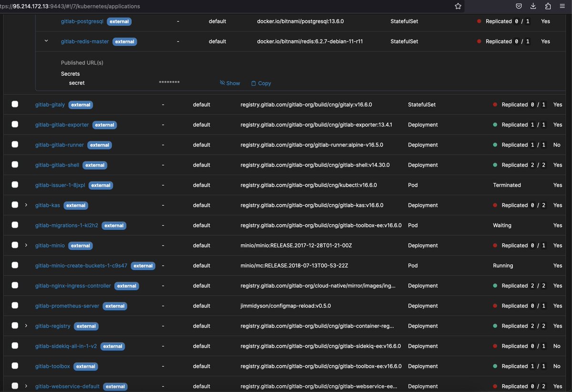Tick the gitlab-gitlab-exporter checkbox

(15, 124)
